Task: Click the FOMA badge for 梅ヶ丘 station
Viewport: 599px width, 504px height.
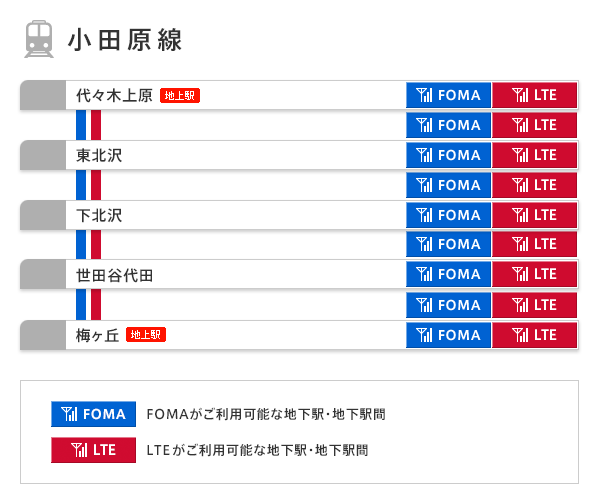Action: (448, 335)
